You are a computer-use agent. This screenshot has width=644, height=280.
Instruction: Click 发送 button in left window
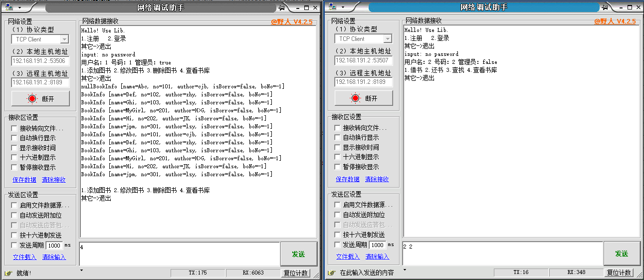pos(298,254)
